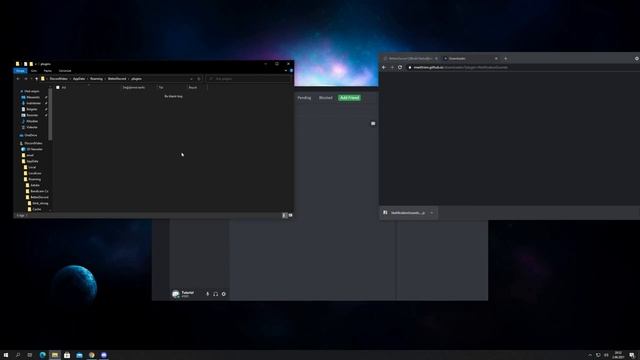Image resolution: width=640 pixels, height=360 pixels.
Task: Switch to Discord via taskbar icon
Action: pyautogui.click(x=104, y=355)
